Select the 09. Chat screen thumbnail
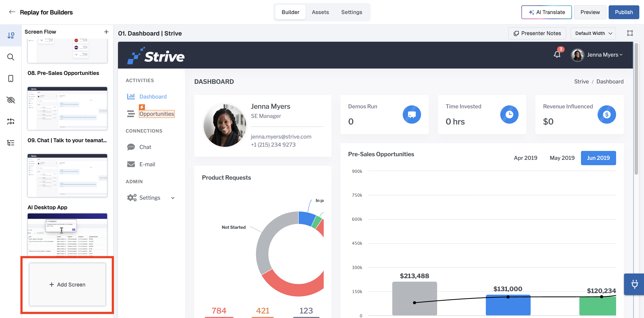 (x=68, y=108)
